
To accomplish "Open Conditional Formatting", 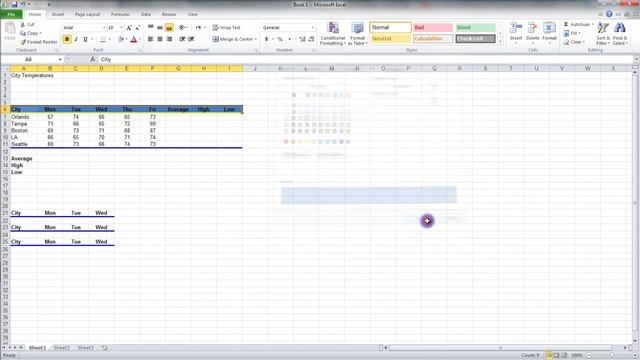I will [333, 33].
